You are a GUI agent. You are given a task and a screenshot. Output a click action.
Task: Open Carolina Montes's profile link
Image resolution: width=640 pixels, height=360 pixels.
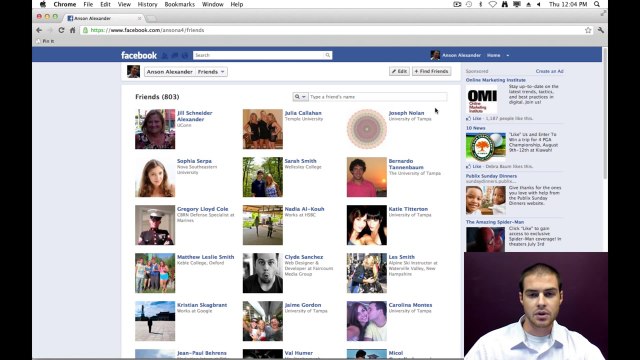point(410,305)
